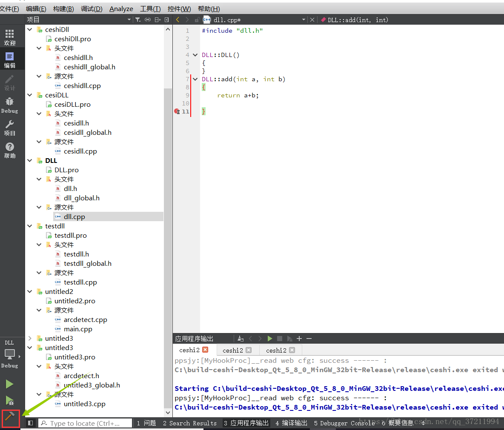Open 帮助 (Help) mode
The height and width of the screenshot is (430, 504).
point(9,149)
